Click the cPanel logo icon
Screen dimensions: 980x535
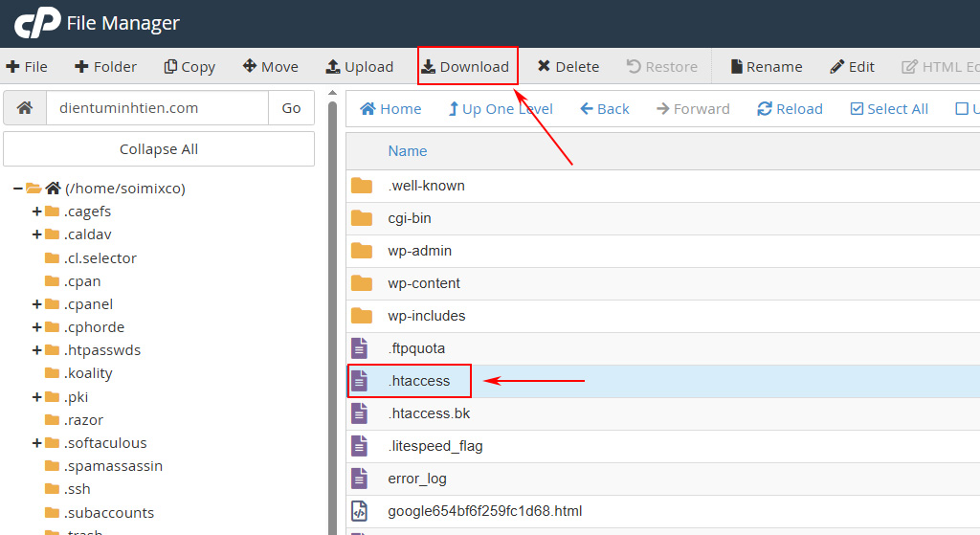click(37, 23)
